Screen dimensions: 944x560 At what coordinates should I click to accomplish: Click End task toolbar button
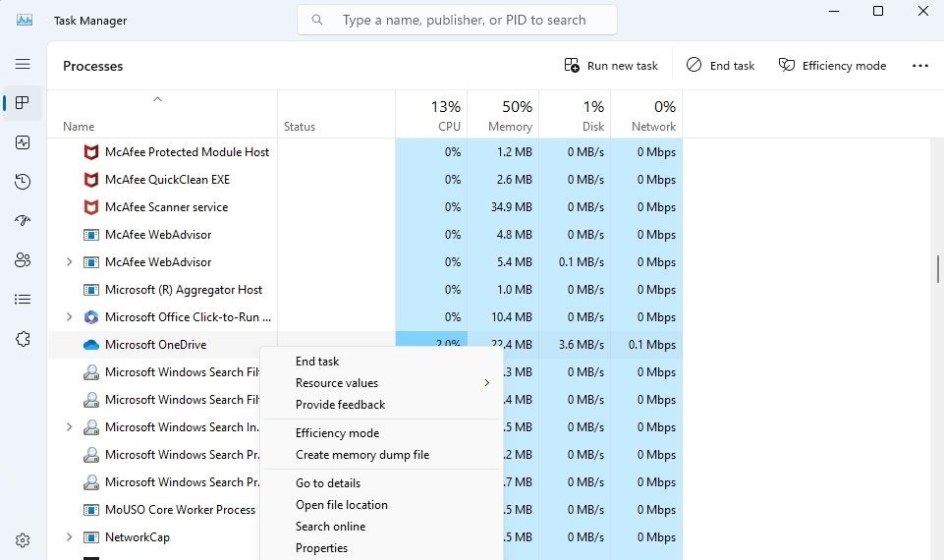(720, 65)
